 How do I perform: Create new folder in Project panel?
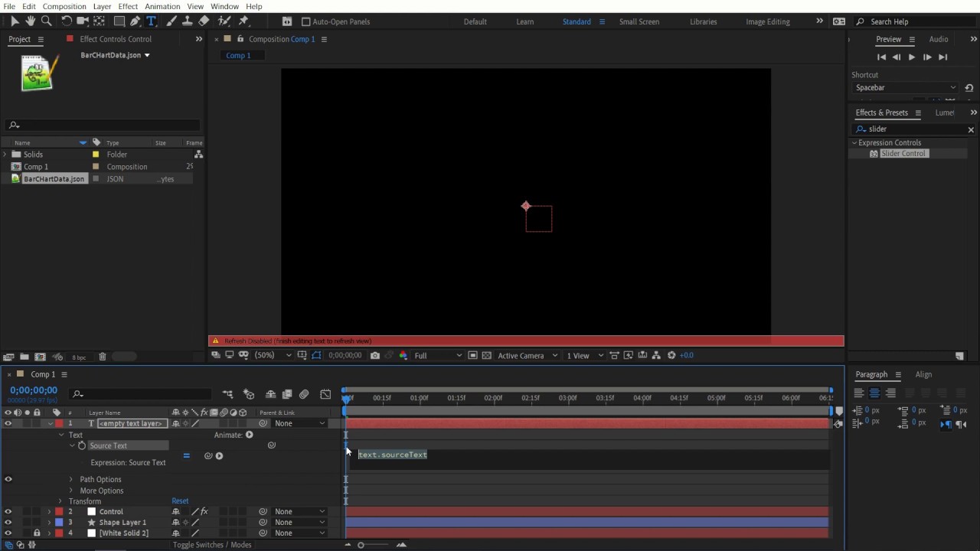click(x=24, y=357)
